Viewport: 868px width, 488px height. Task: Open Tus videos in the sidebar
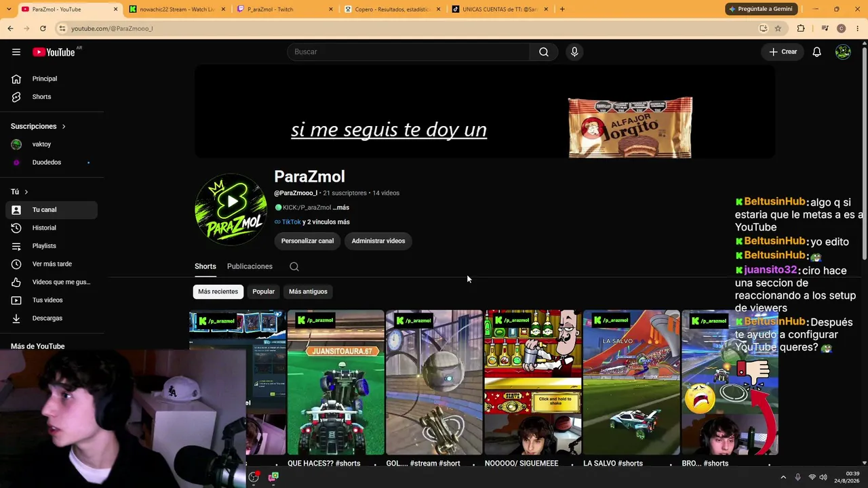click(52, 300)
